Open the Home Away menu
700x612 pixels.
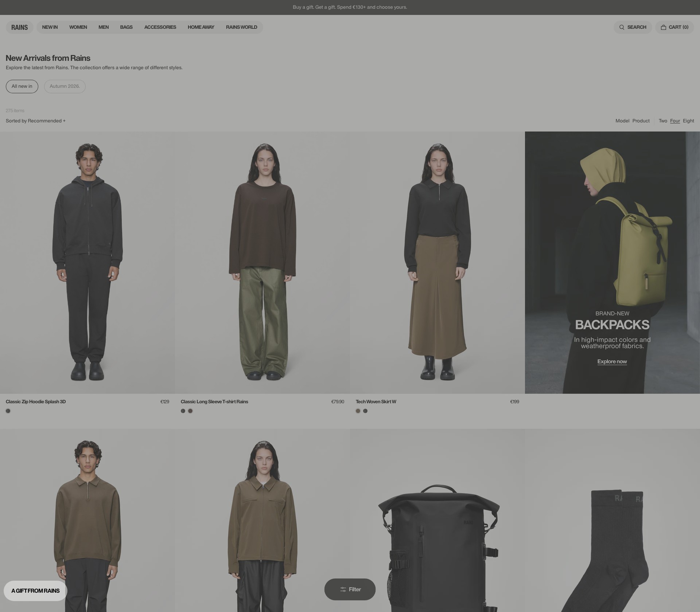[201, 27]
